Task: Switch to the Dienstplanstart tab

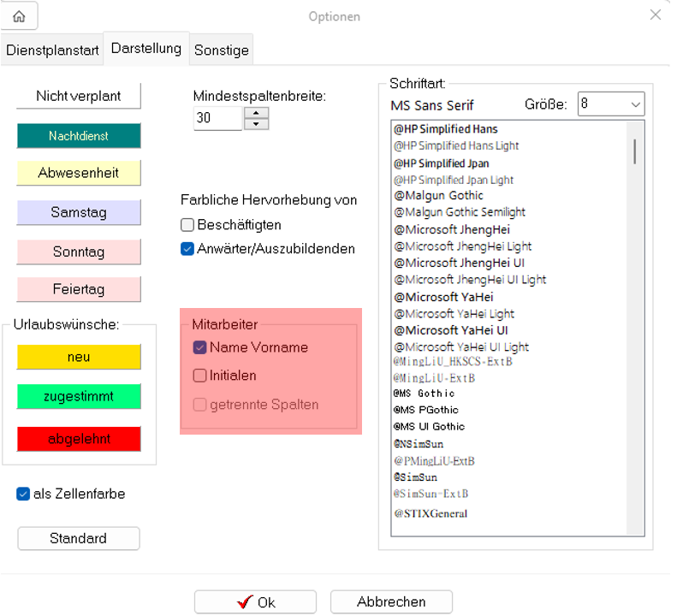Action: (x=52, y=50)
